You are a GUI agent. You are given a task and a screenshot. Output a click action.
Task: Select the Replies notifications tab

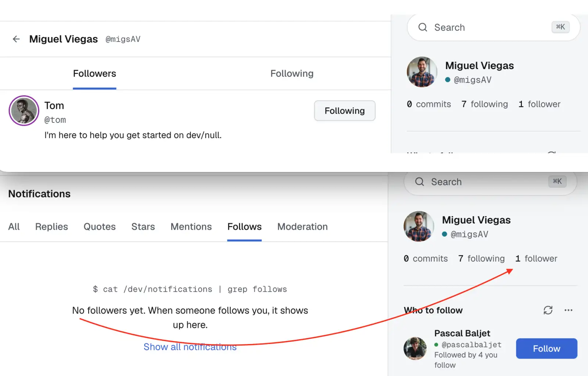tap(51, 227)
